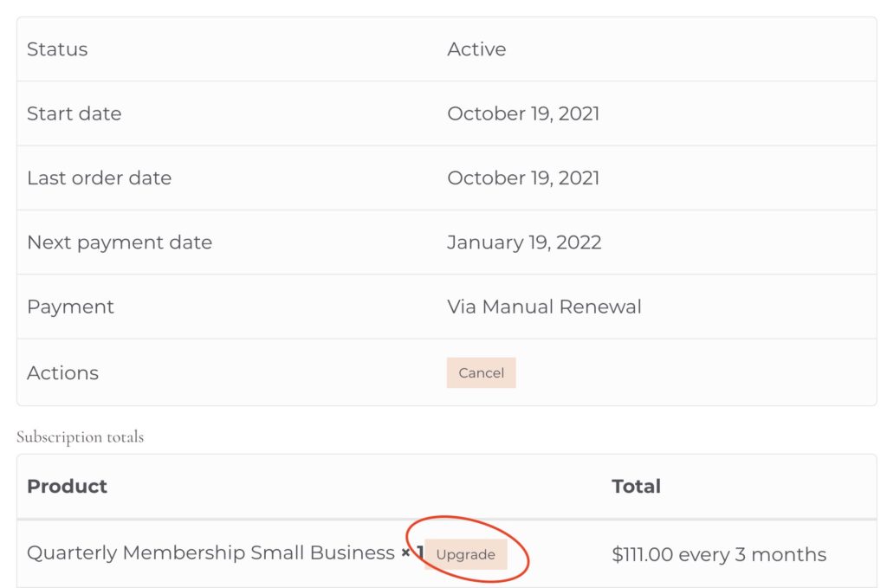Click the Total column header
This screenshot has height=588, width=887.
[636, 486]
